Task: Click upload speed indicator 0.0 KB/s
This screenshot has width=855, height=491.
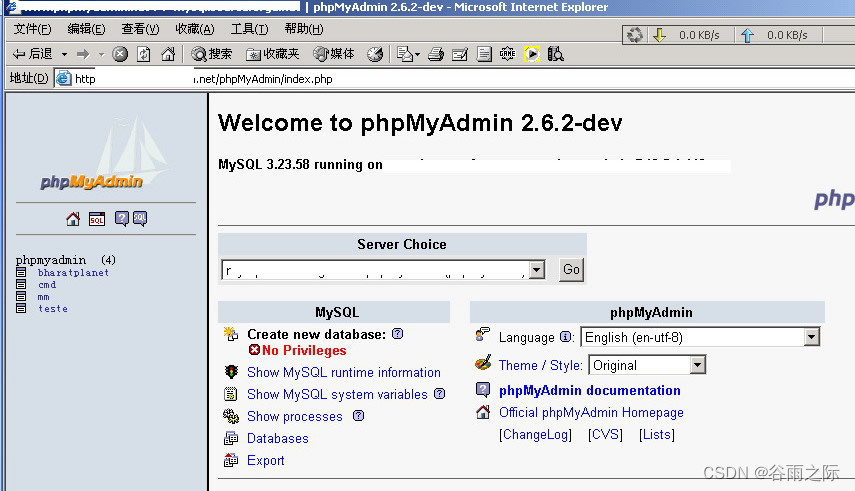Action: coord(787,35)
